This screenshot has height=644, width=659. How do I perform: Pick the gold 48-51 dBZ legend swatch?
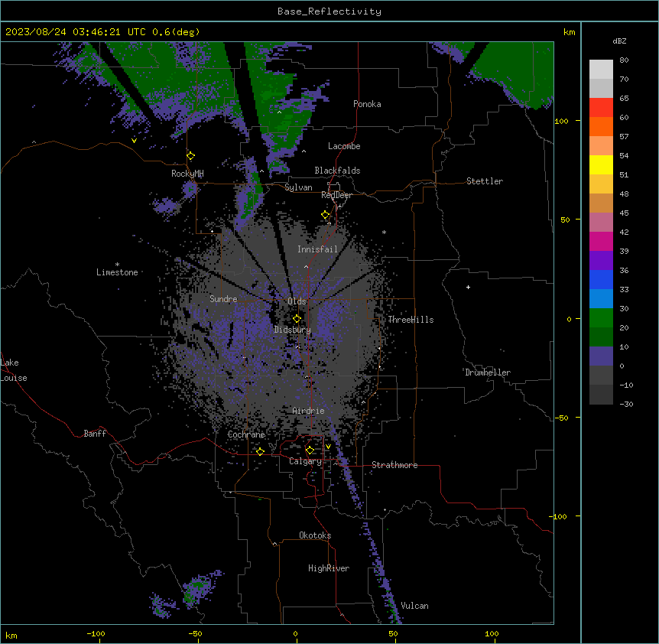[601, 184]
